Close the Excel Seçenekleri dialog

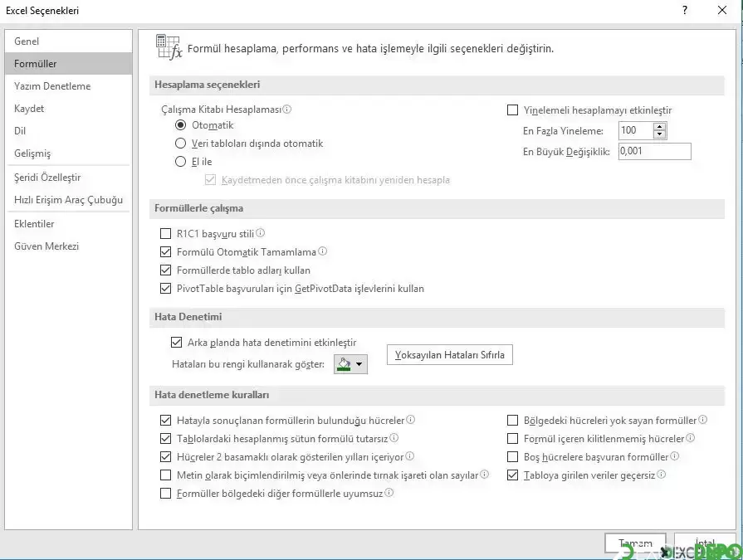pos(722,10)
